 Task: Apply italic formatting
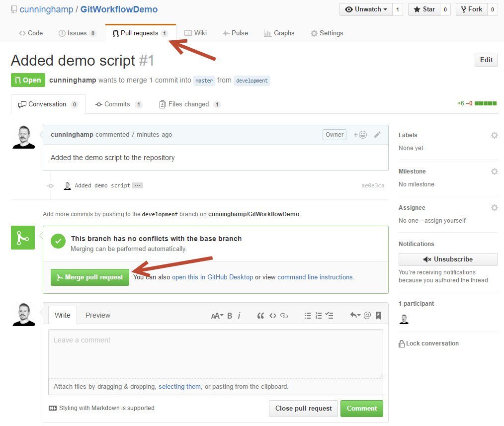coord(239,316)
